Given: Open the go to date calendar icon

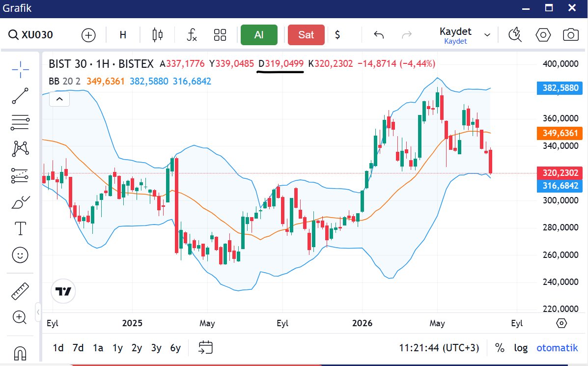Looking at the screenshot, I should point(205,348).
